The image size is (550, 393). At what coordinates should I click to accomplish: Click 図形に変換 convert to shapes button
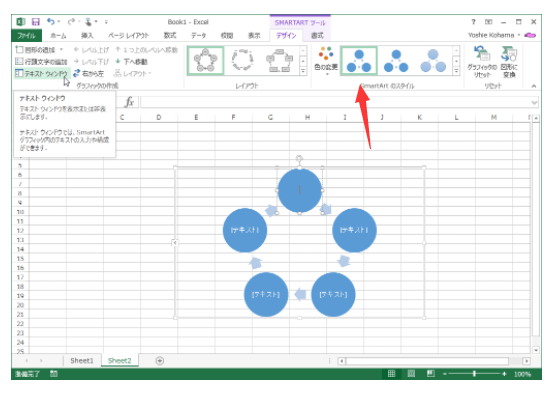(x=509, y=62)
